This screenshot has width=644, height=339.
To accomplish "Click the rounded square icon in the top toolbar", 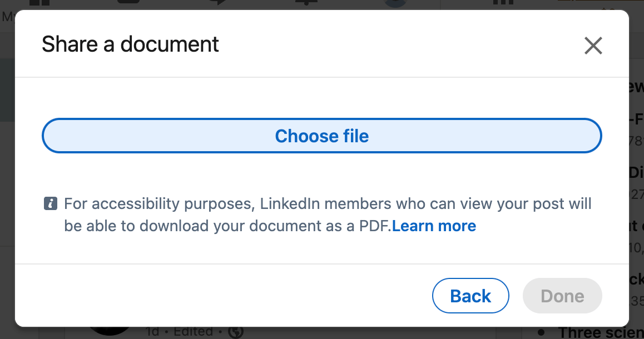I will [x=128, y=3].
